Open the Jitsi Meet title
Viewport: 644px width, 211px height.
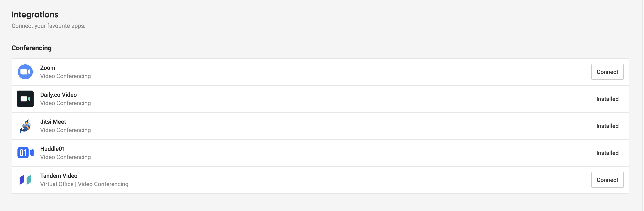53,122
